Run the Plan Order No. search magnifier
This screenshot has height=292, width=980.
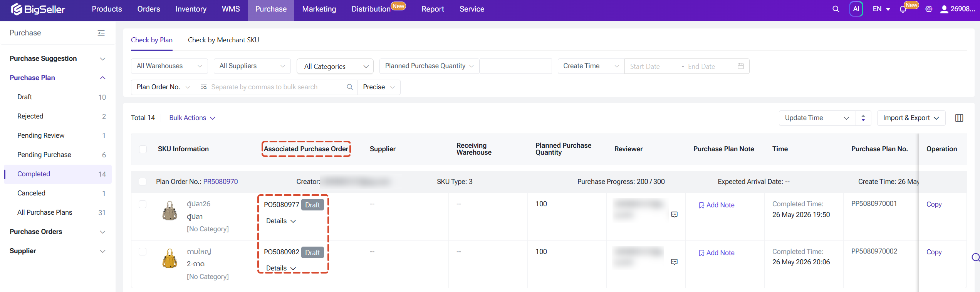tap(349, 87)
